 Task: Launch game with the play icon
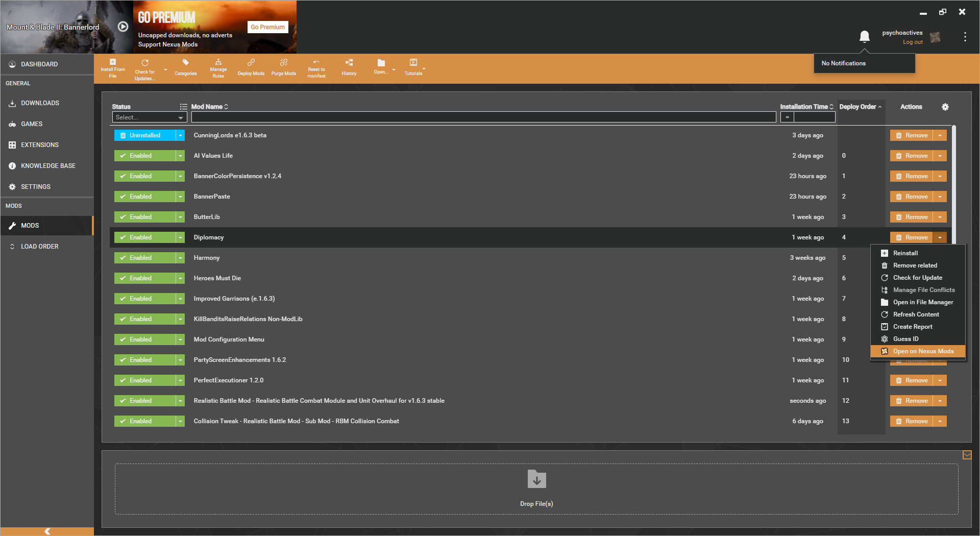pos(123,27)
